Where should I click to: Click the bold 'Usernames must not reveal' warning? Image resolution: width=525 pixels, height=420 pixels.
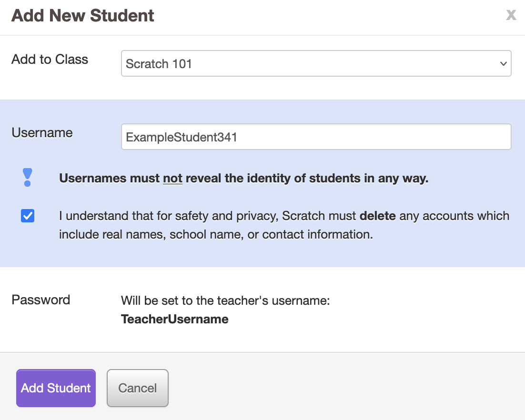[243, 178]
